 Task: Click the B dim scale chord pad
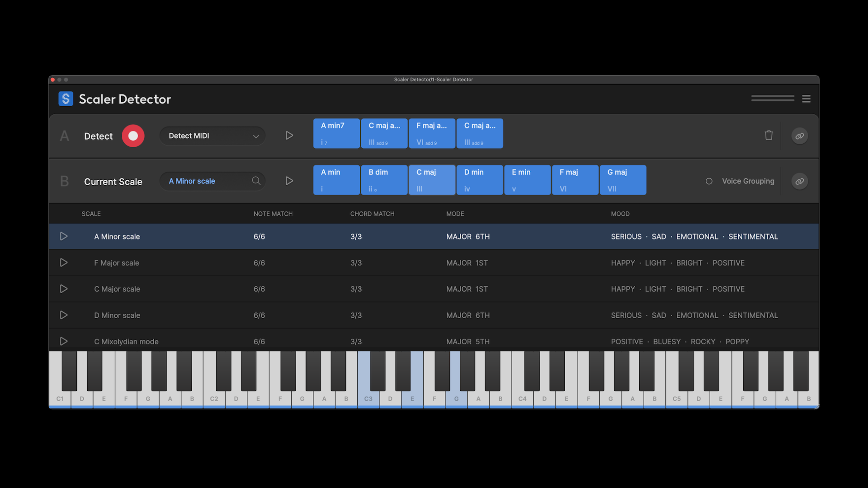tap(384, 180)
